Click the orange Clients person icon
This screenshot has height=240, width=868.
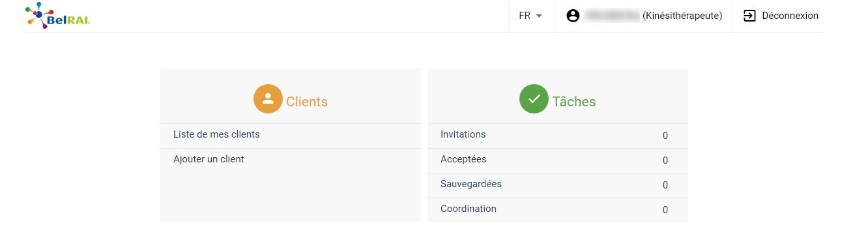(x=268, y=99)
